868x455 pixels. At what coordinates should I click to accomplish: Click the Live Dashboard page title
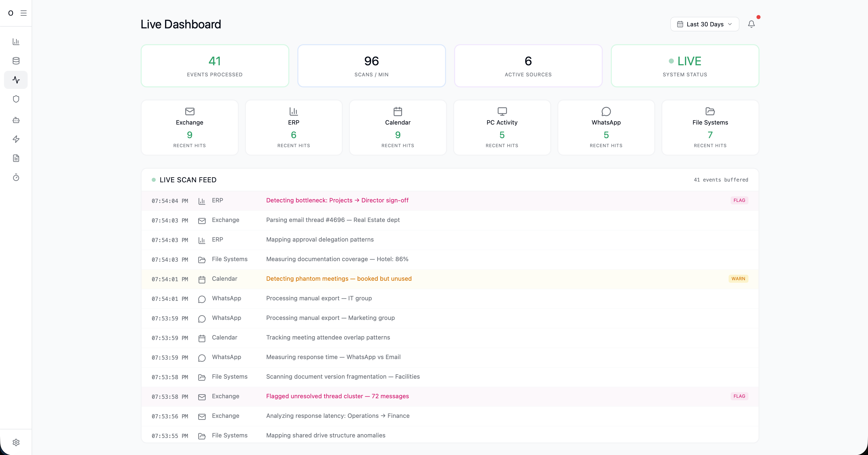point(181,24)
